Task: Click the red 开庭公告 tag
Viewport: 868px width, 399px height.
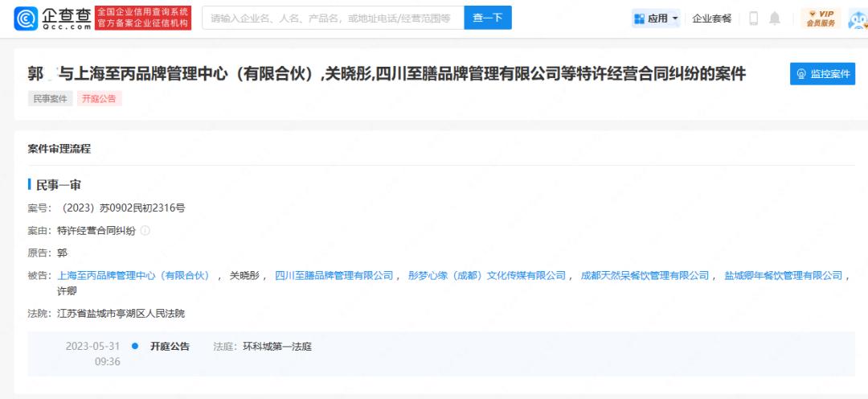Action: click(x=99, y=99)
